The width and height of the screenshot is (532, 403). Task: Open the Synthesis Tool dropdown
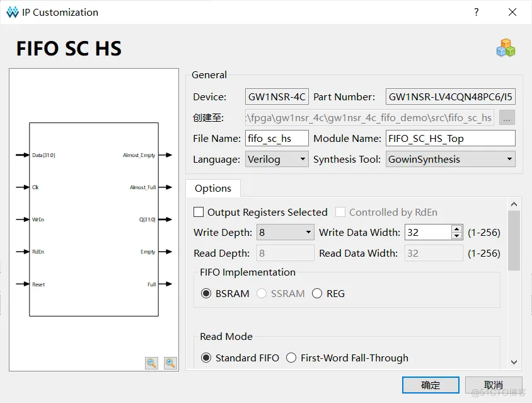pos(450,159)
